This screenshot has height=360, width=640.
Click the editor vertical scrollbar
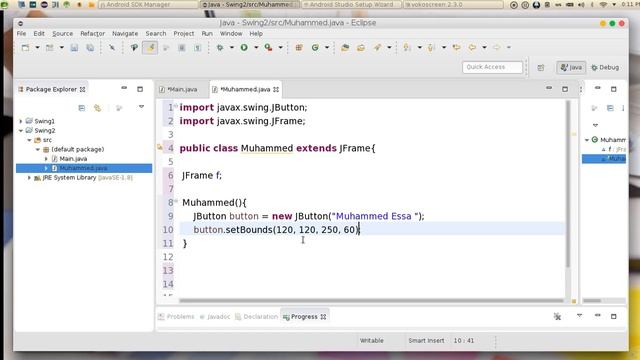tap(568, 184)
